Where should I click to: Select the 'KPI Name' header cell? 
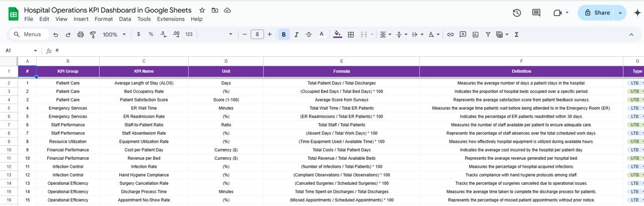point(144,71)
